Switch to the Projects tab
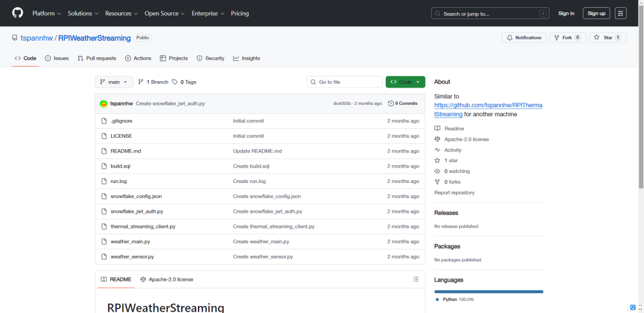Image resolution: width=644 pixels, height=313 pixels. pyautogui.click(x=174, y=58)
